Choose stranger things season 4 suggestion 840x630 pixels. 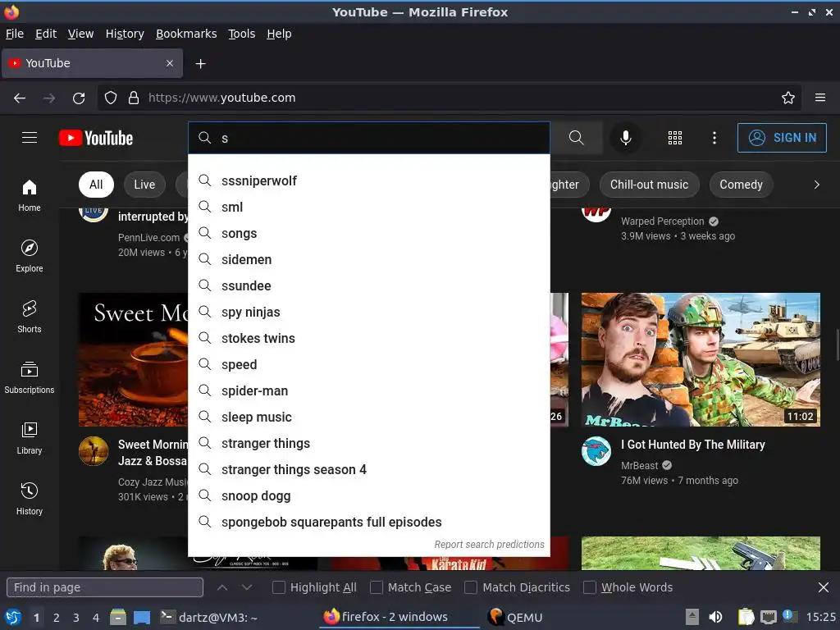tap(369, 470)
